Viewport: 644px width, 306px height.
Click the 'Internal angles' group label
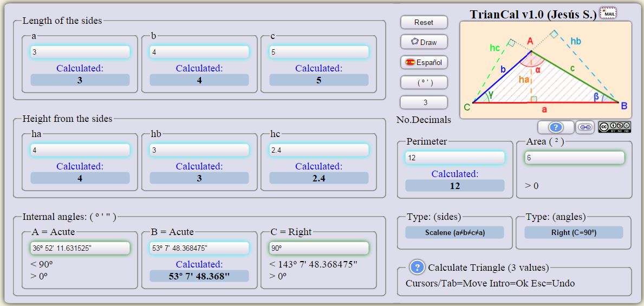click(69, 217)
